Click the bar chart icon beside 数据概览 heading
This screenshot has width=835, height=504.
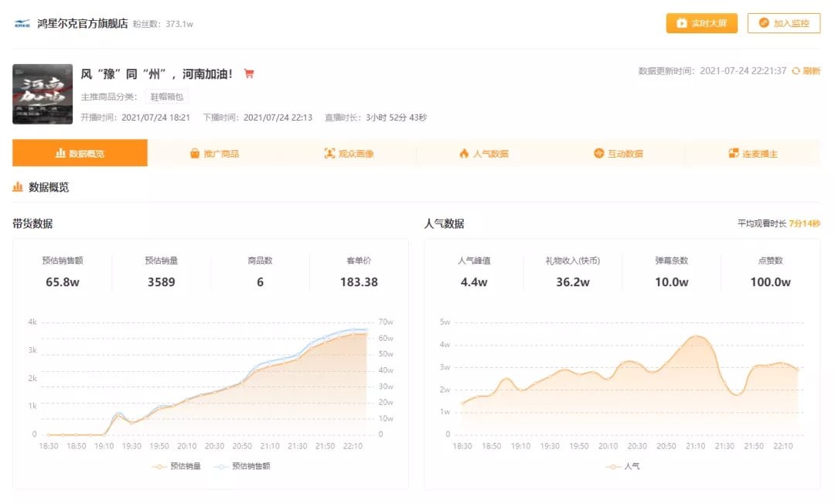point(18,187)
